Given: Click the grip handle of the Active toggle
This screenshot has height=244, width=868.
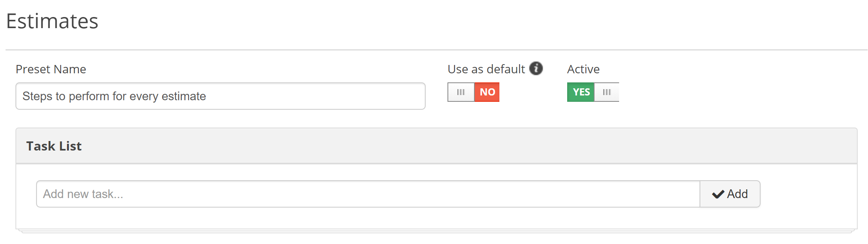Looking at the screenshot, I should pyautogui.click(x=606, y=92).
